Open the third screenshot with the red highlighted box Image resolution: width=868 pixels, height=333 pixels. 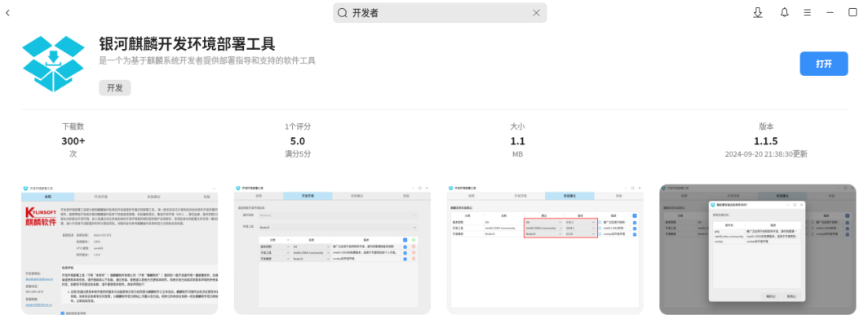(x=545, y=249)
